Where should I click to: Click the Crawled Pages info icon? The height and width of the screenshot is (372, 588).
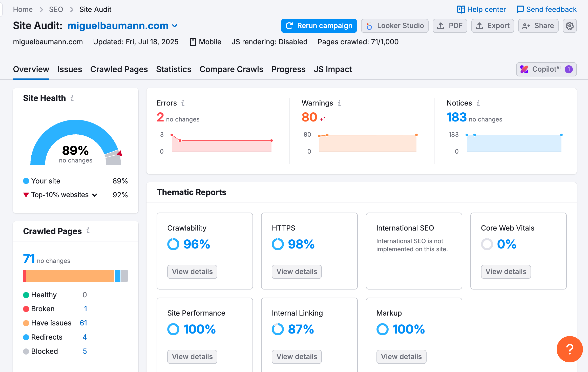click(x=88, y=231)
